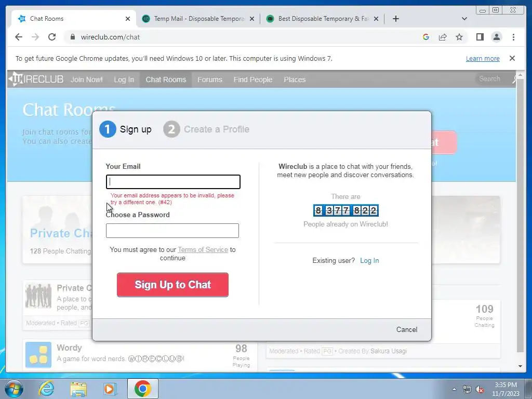Screen dimensions: 532x399
Task: Open Forums in the Wireclub navigation
Action: 210,79
